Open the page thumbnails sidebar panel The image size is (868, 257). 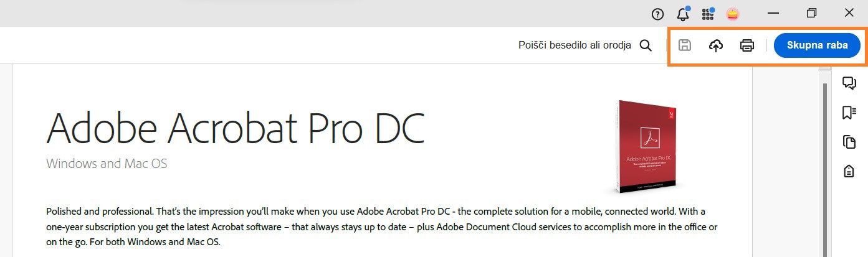pos(849,142)
